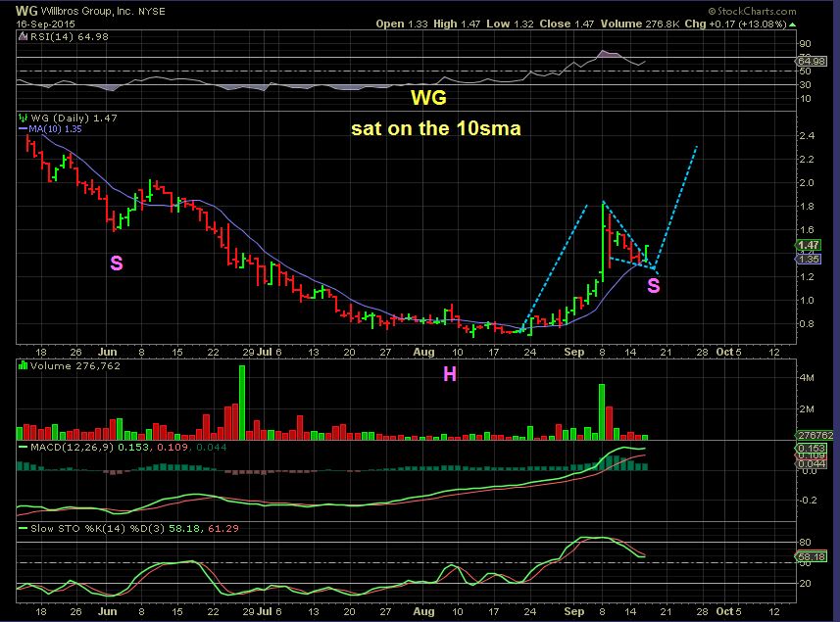Click the Open 1.33 value

tap(402, 24)
